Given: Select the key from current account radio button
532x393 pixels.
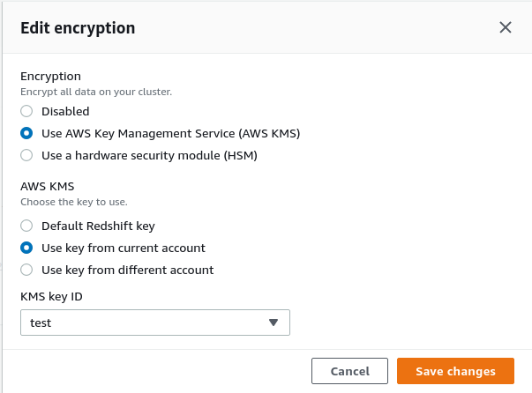Looking at the screenshot, I should click(x=26, y=248).
